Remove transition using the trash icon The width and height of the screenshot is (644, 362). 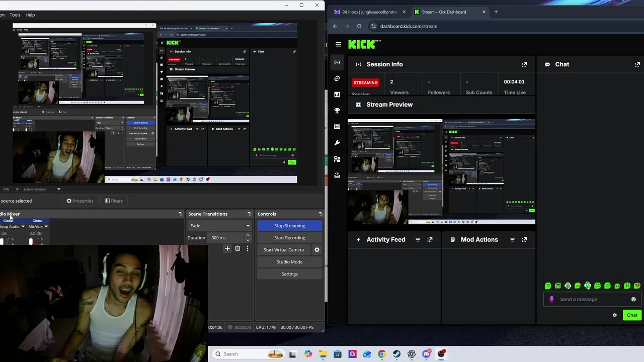click(x=237, y=248)
